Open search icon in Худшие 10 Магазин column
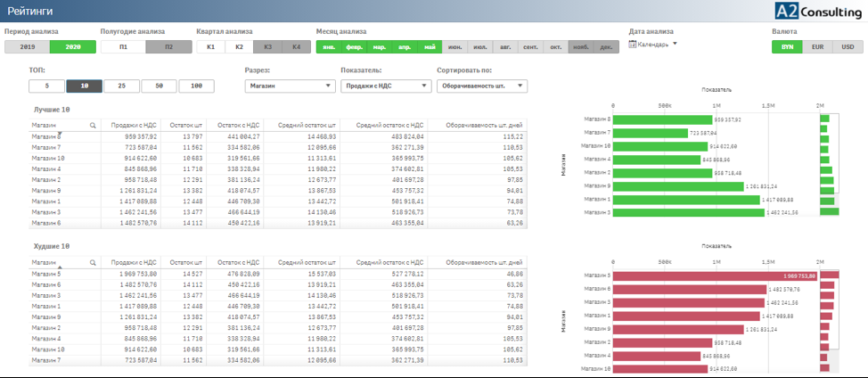The height and width of the screenshot is (378, 868). click(x=93, y=263)
